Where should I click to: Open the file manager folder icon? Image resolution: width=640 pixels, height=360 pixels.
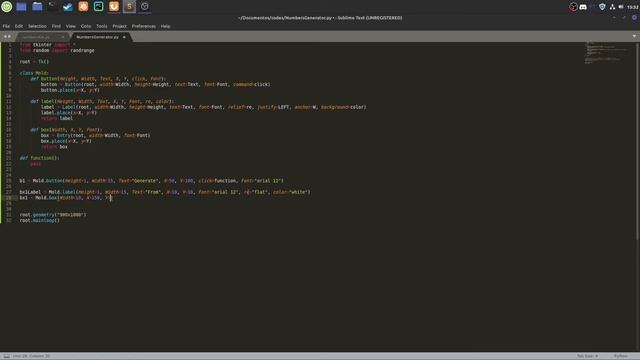[37, 7]
